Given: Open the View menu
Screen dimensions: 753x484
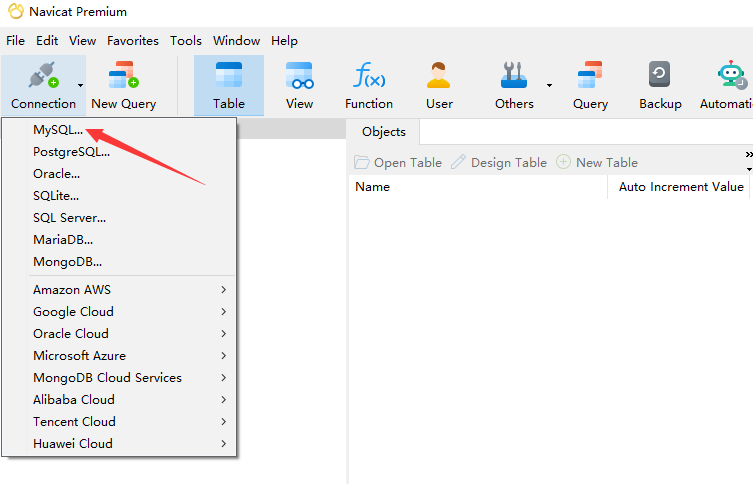Looking at the screenshot, I should tap(83, 41).
